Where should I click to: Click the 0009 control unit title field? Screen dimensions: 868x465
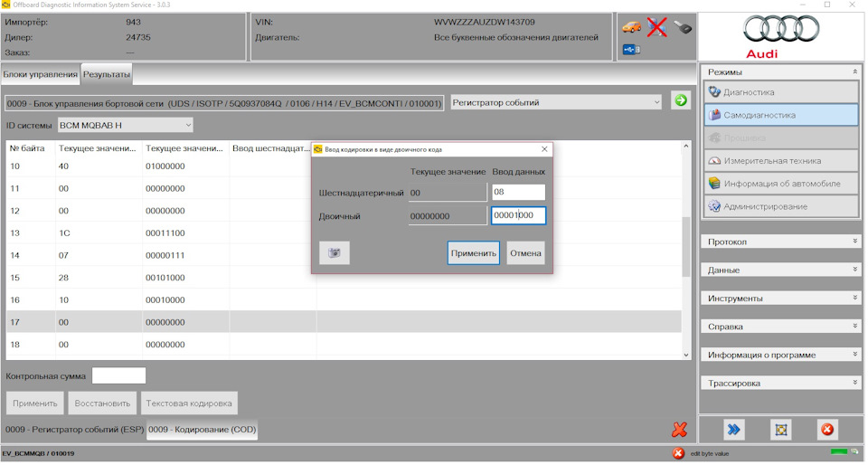224,103
